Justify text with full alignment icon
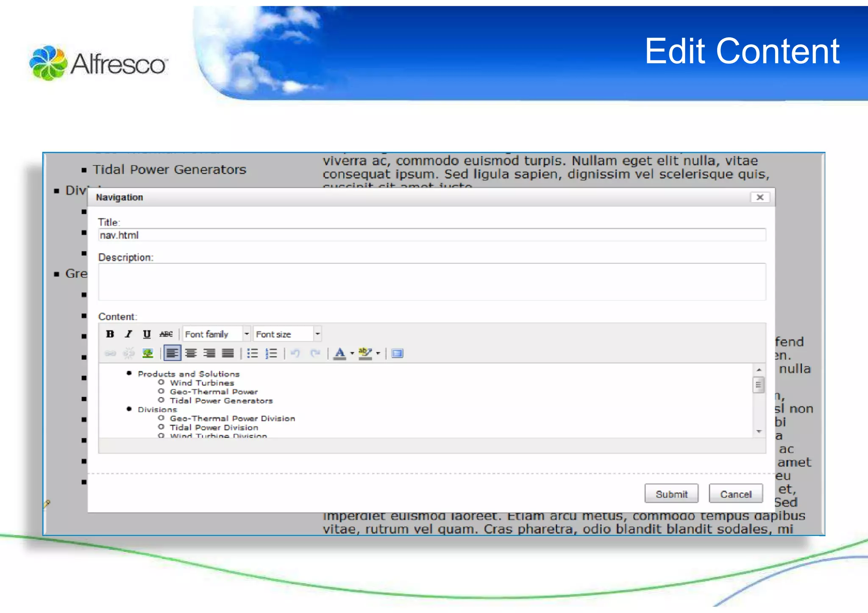 pyautogui.click(x=228, y=353)
